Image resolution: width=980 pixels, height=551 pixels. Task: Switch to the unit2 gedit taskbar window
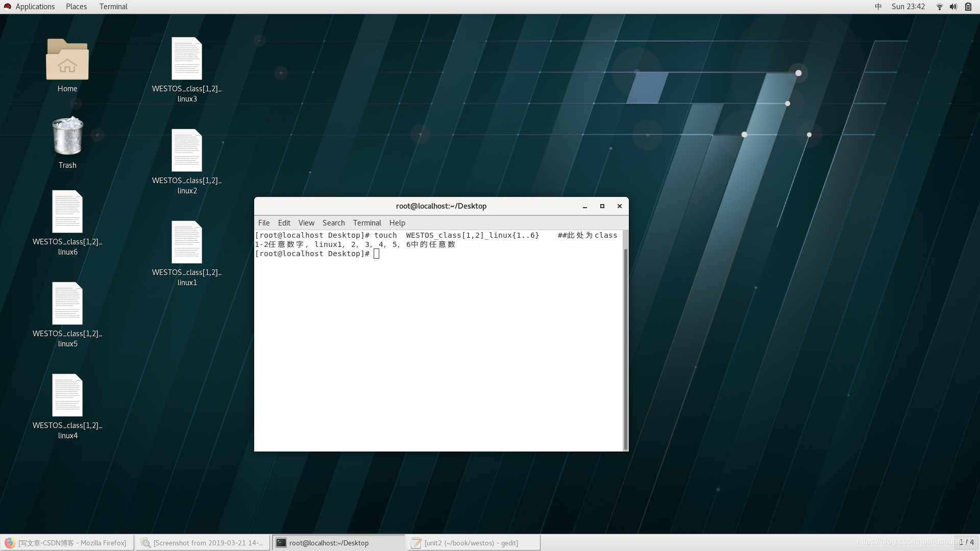[474, 543]
